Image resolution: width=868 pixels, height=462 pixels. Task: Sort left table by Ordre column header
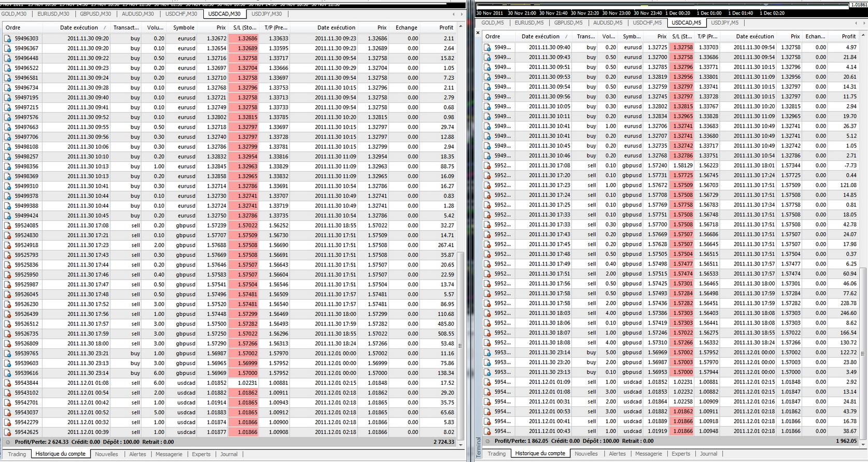(13, 27)
